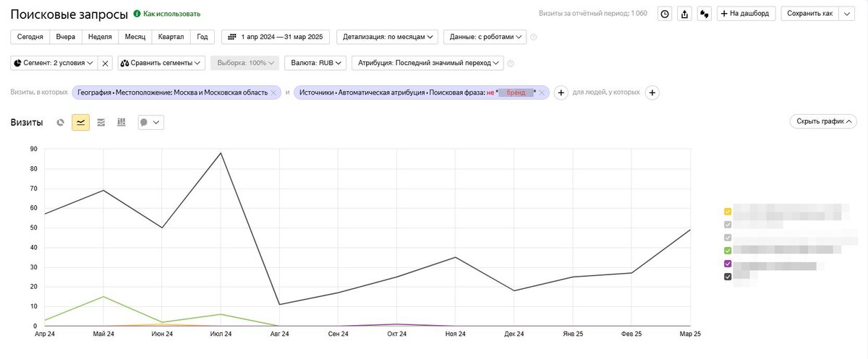Open 'Сравнить сегменты' dropdown
Screen dimensions: 868x359
pyautogui.click(x=162, y=63)
